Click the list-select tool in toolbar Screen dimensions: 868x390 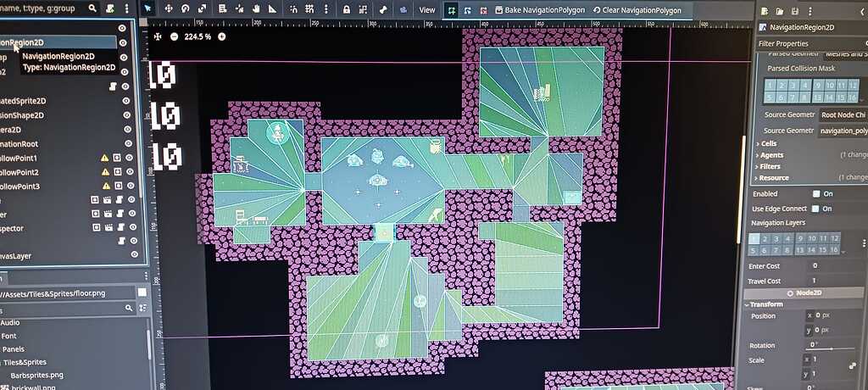223,8
